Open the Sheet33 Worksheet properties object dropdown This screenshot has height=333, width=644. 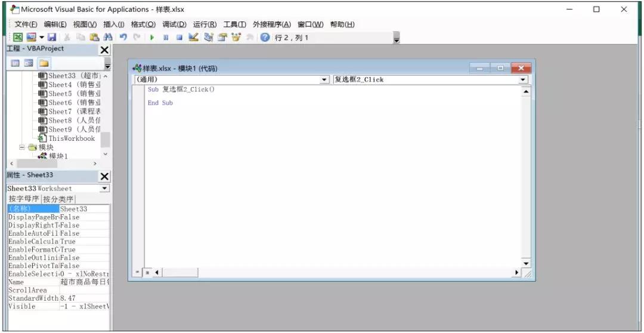105,189
